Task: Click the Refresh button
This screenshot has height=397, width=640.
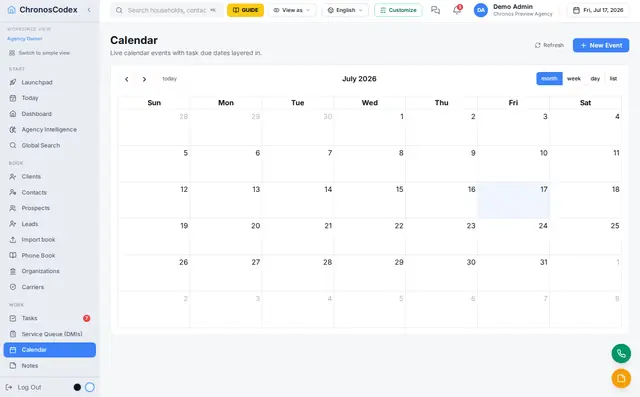Action: [x=549, y=45]
